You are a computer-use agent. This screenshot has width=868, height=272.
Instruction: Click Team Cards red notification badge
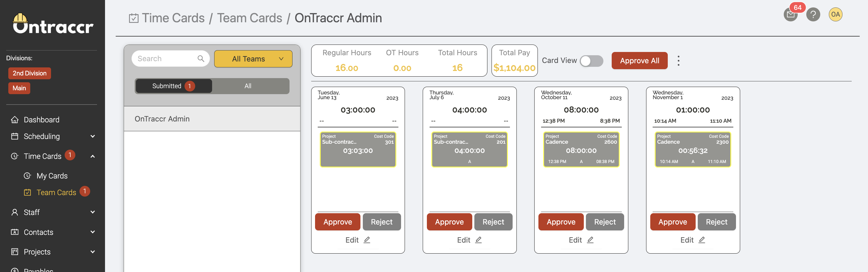pyautogui.click(x=85, y=191)
